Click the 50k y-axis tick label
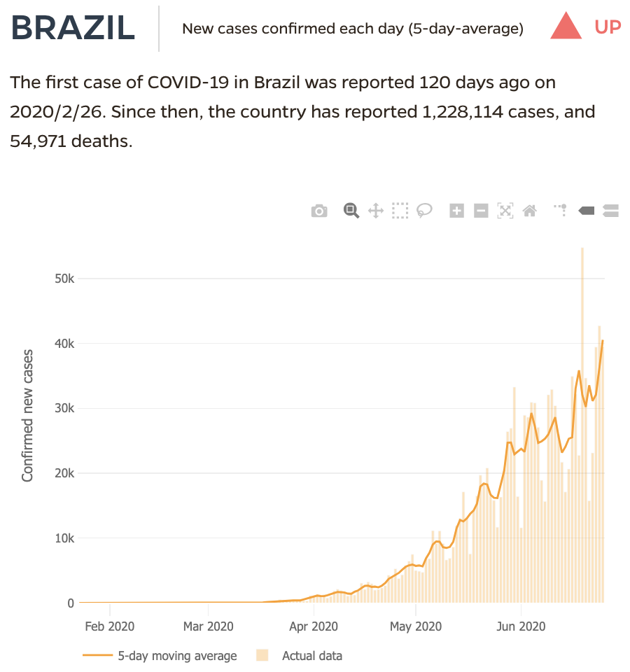The width and height of the screenshot is (630, 672). pos(64,279)
